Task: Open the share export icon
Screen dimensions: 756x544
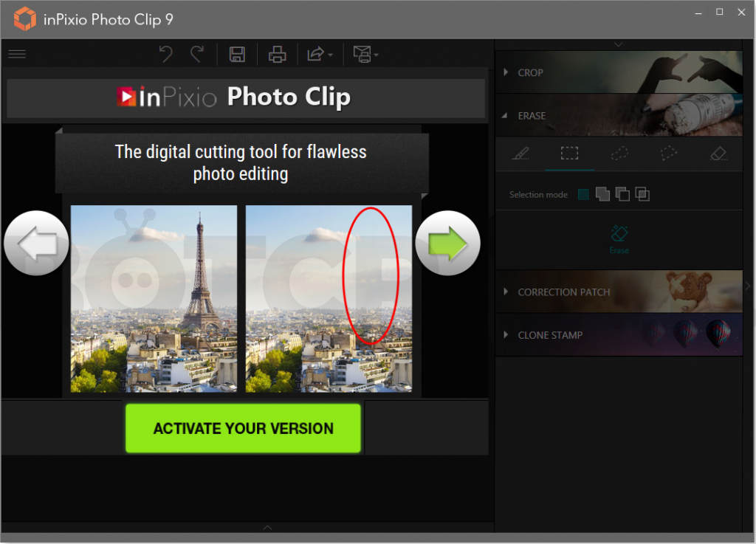Action: 320,54
